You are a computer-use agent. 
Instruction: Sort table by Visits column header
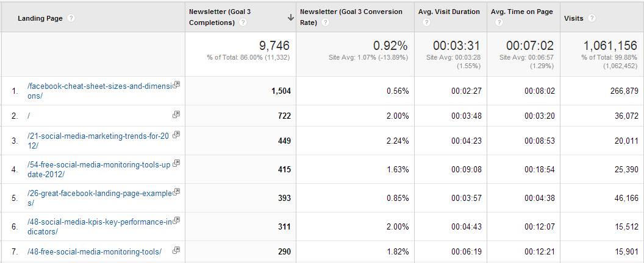(574, 18)
